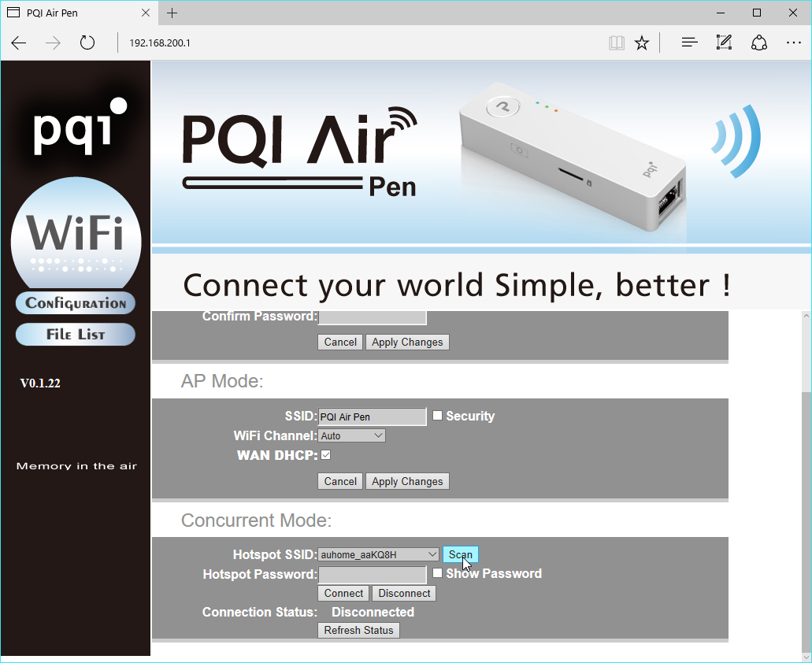The width and height of the screenshot is (812, 663).
Task: Disconnect from the hotspot
Action: (x=404, y=593)
